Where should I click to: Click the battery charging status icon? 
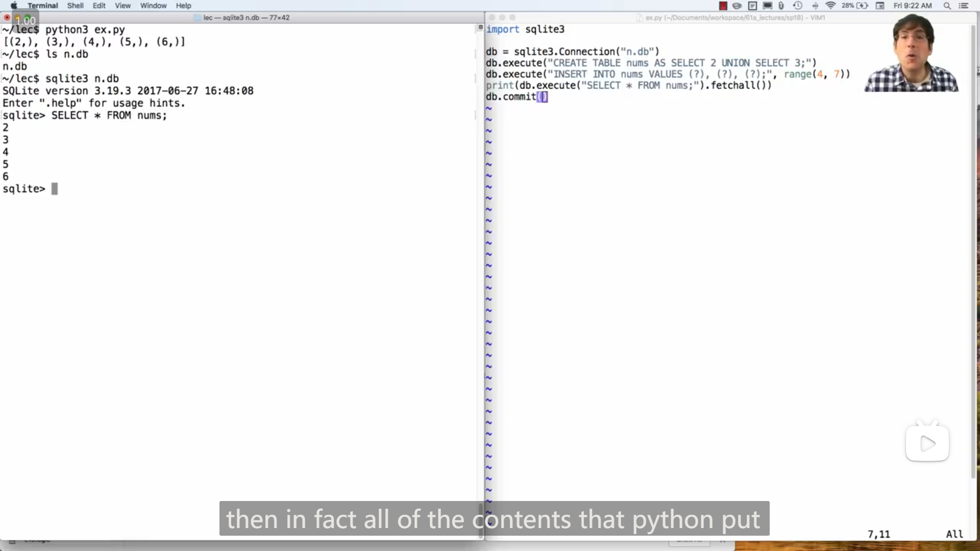coord(862,6)
